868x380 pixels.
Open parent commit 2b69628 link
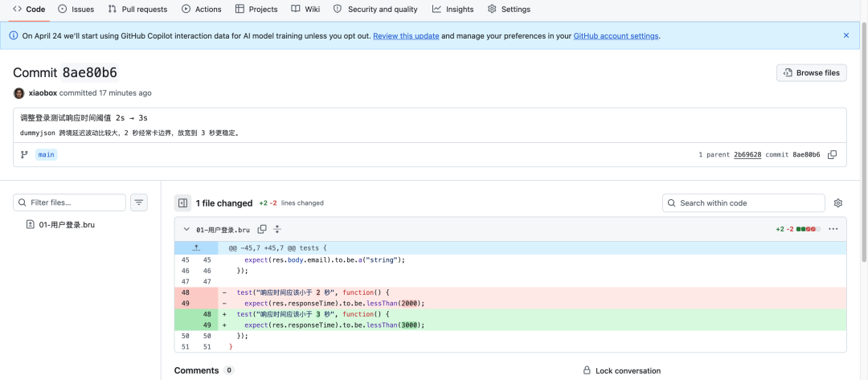[x=747, y=154]
